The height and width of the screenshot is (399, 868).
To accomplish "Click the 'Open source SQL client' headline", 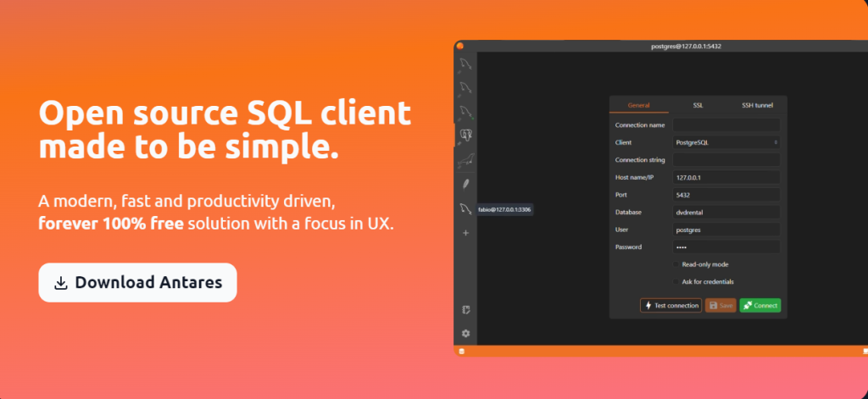I will point(225,114).
